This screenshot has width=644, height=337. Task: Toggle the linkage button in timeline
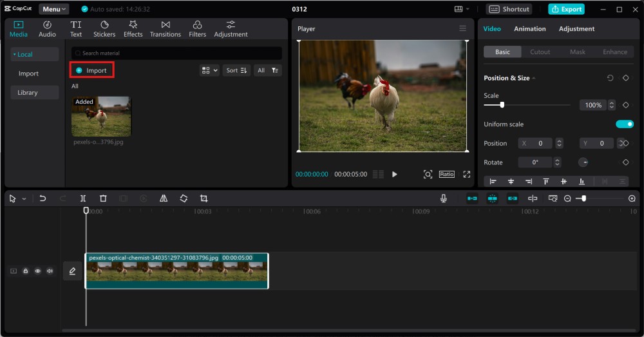(513, 198)
